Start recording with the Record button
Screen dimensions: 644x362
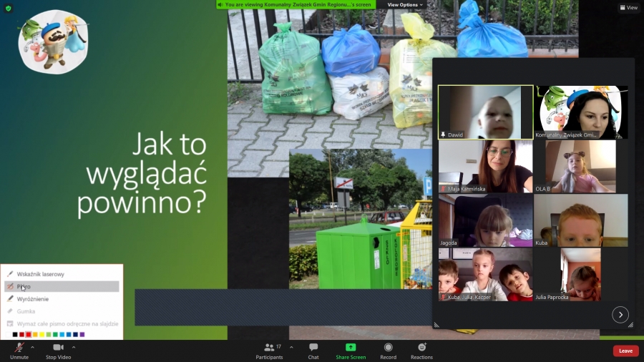pyautogui.click(x=388, y=351)
